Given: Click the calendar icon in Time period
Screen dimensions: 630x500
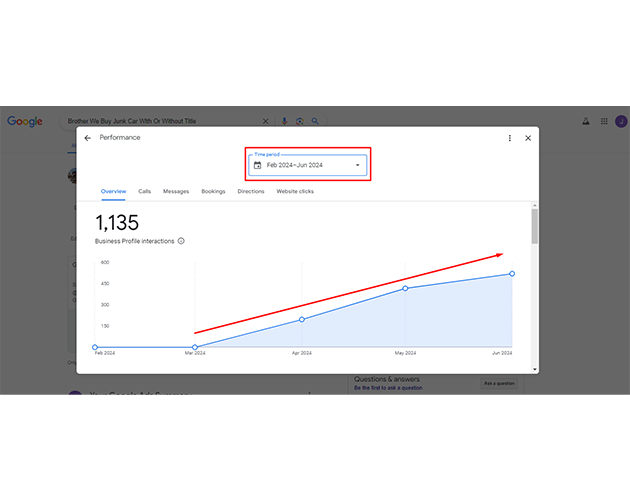Looking at the screenshot, I should (x=258, y=165).
